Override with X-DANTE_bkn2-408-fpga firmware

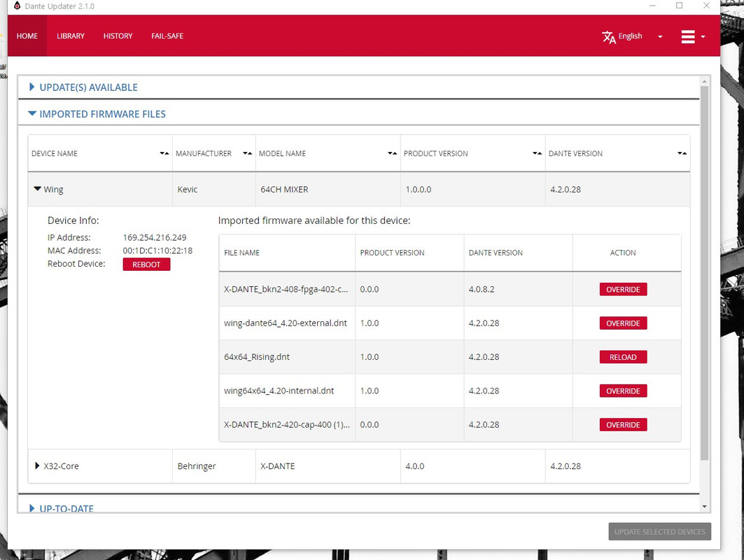(623, 290)
